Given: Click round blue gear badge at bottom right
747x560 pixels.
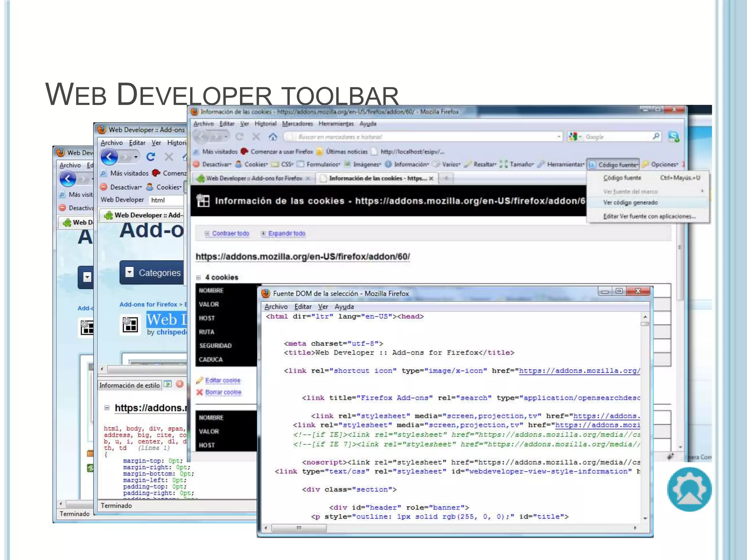Looking at the screenshot, I should click(x=689, y=489).
